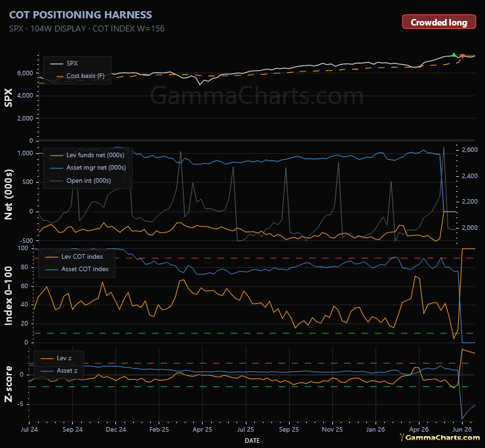Click the 2,600 tick on open interest axis
The width and height of the screenshot is (485, 448).
click(x=470, y=150)
